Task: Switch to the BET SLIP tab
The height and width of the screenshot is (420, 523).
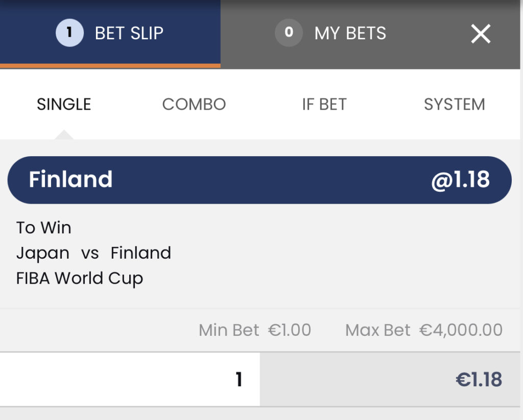Action: (x=129, y=34)
